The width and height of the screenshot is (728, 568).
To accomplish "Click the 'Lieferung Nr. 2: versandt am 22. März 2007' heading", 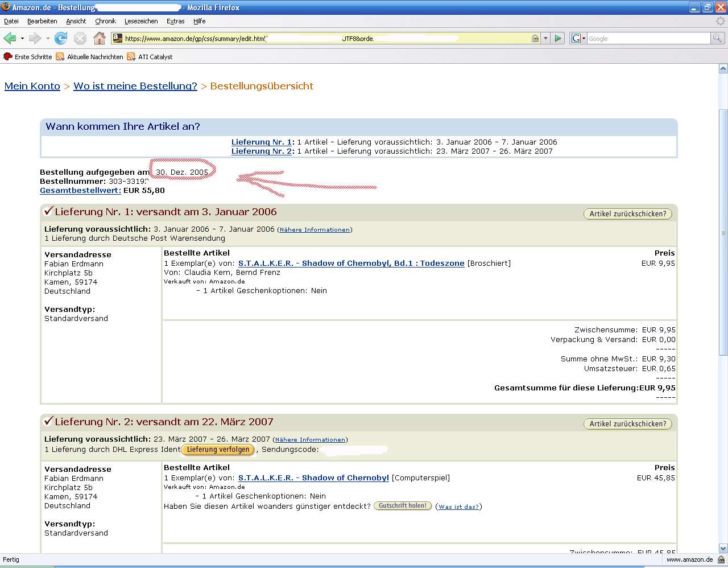I will click(164, 422).
